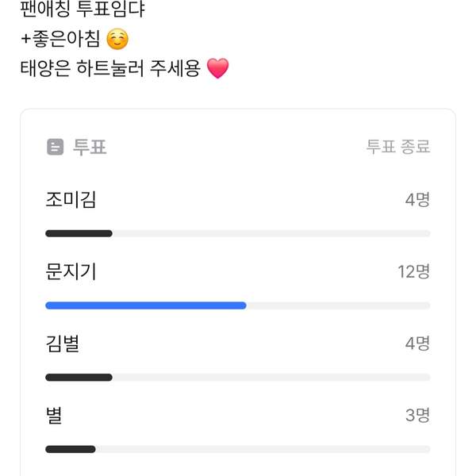The height and width of the screenshot is (476, 476).
Task: Click the 투표 poll header title
Action: (x=90, y=148)
